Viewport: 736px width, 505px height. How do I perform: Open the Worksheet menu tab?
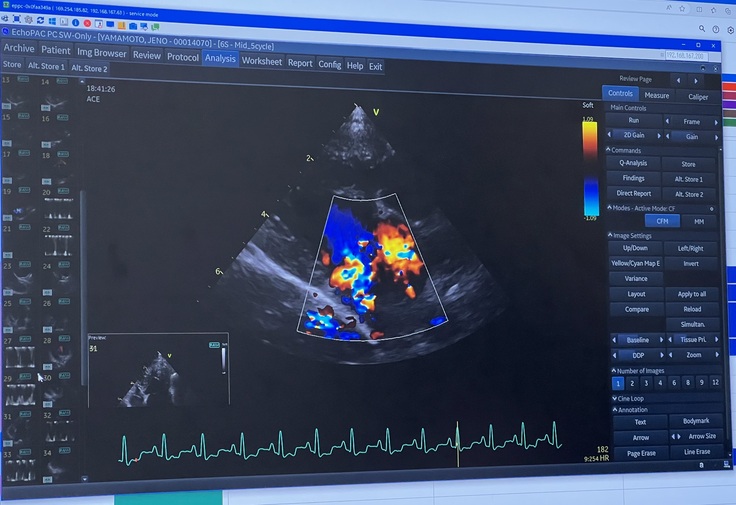[x=262, y=60]
